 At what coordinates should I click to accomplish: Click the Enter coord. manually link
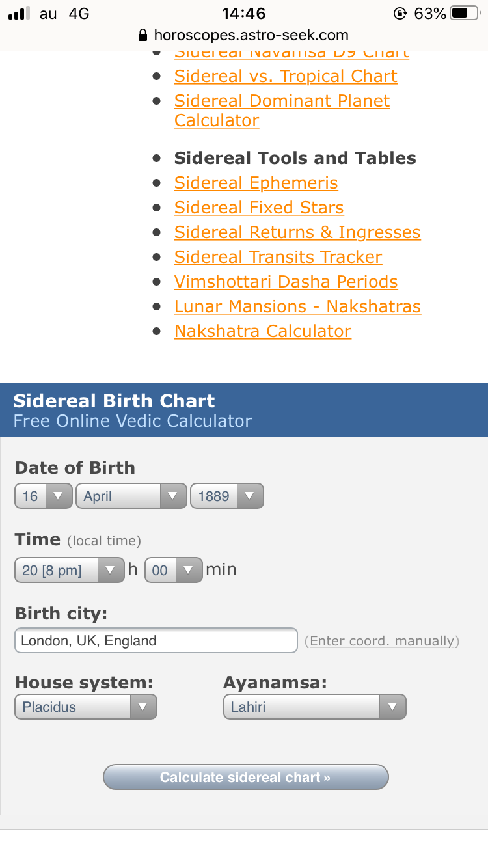(382, 641)
